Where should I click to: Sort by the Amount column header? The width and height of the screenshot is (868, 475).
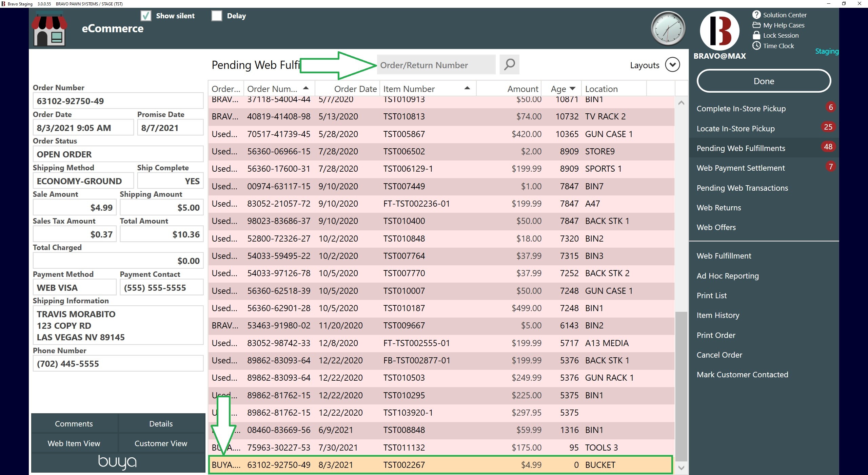(x=509, y=89)
